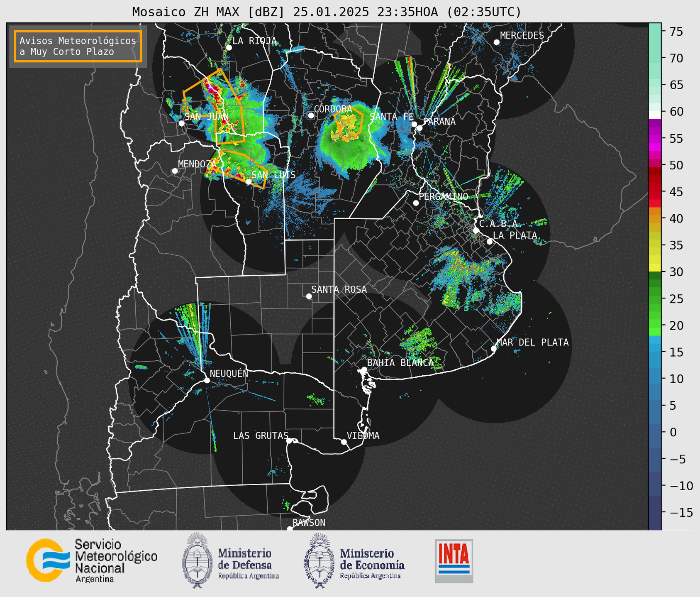The width and height of the screenshot is (700, 597).
Task: Click the Avisos Meteorológicos a Muy Corto Plazo legend box
Action: tap(78, 46)
